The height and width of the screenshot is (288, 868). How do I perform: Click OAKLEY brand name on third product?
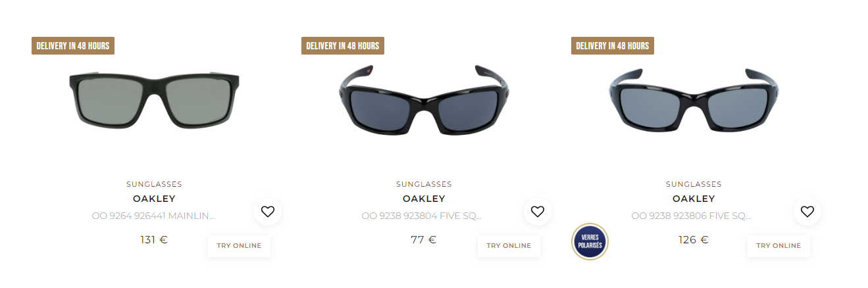[694, 199]
